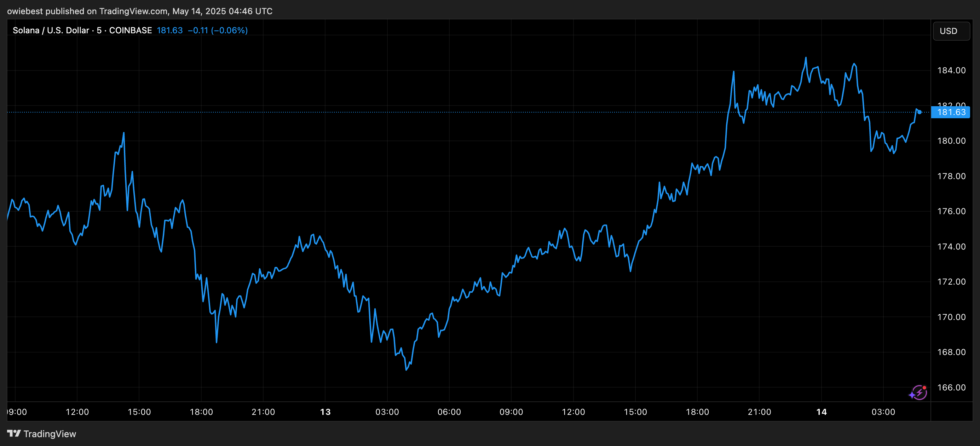Open the 5-minute timeframe selector

99,30
